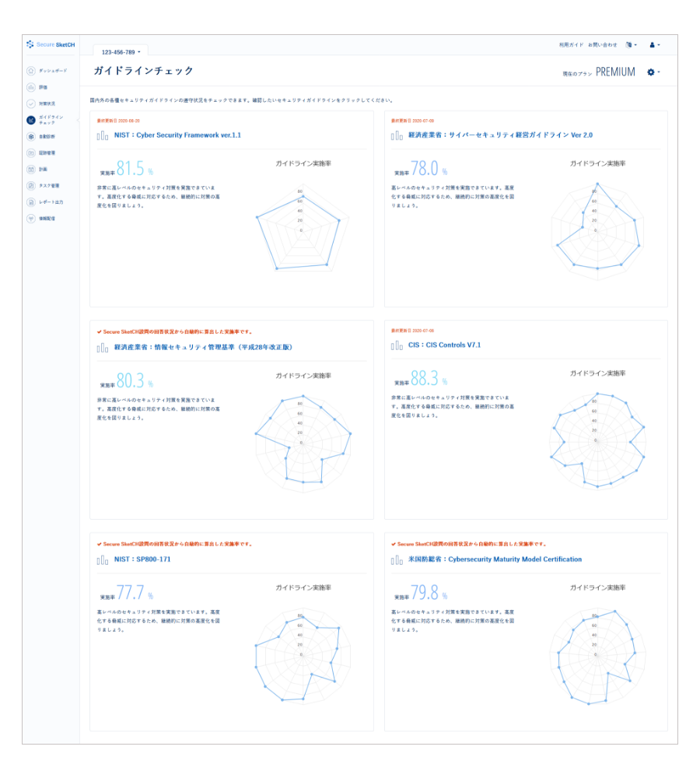Open NIST：SP800-171 guideline
This screenshot has width=700, height=778.
pos(142,559)
